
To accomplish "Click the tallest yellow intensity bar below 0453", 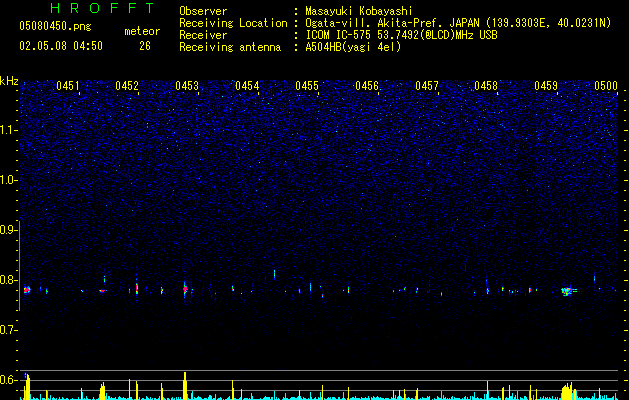I will (185, 386).
